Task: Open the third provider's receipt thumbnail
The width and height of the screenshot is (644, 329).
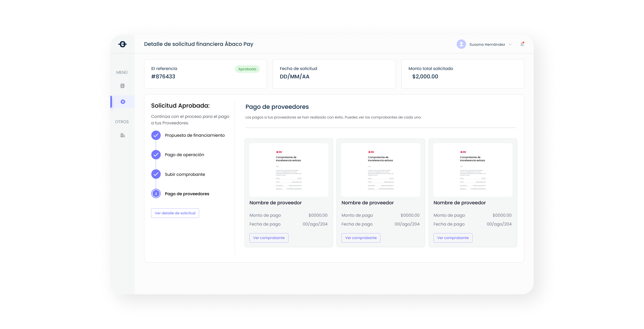Action: click(x=473, y=170)
